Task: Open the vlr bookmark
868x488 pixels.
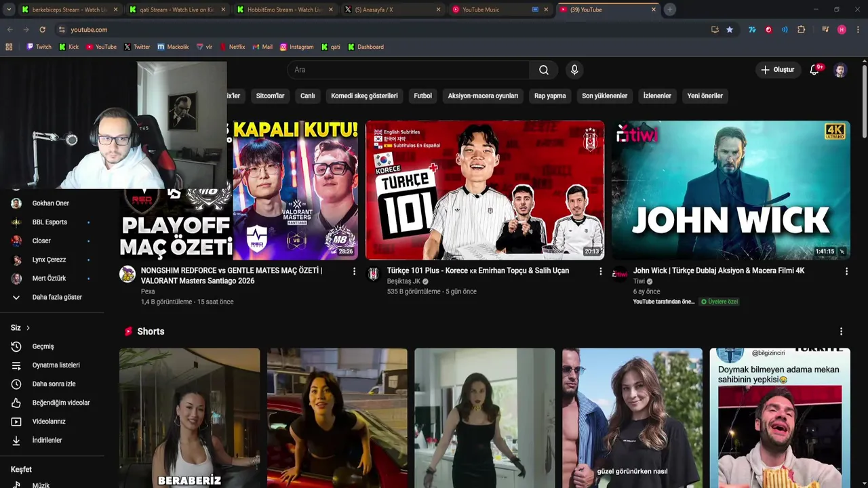Action: coord(204,47)
